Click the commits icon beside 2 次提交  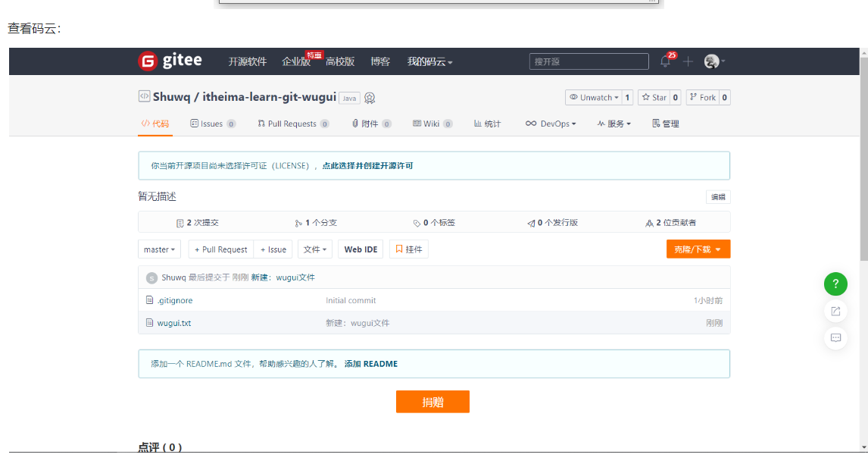click(x=180, y=223)
